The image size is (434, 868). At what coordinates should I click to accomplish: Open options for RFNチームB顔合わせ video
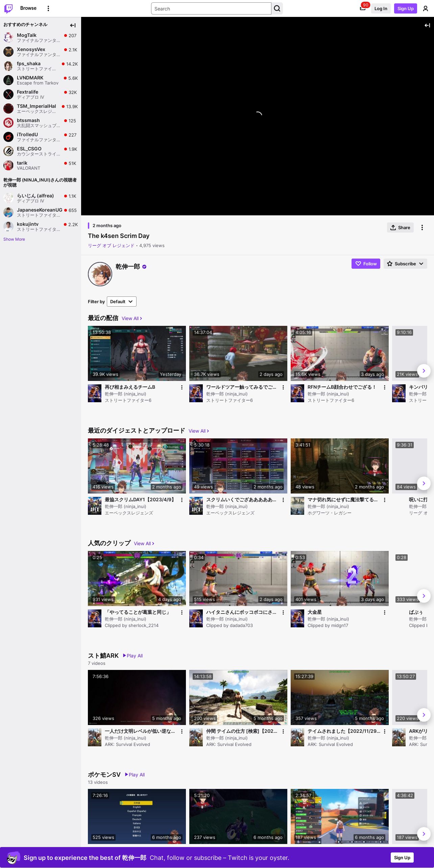[x=385, y=387]
